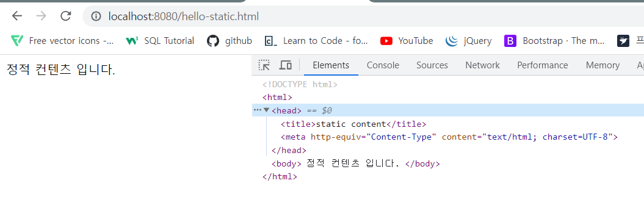Click the jQuery wave icon
This screenshot has width=644, height=222.
tap(451, 41)
